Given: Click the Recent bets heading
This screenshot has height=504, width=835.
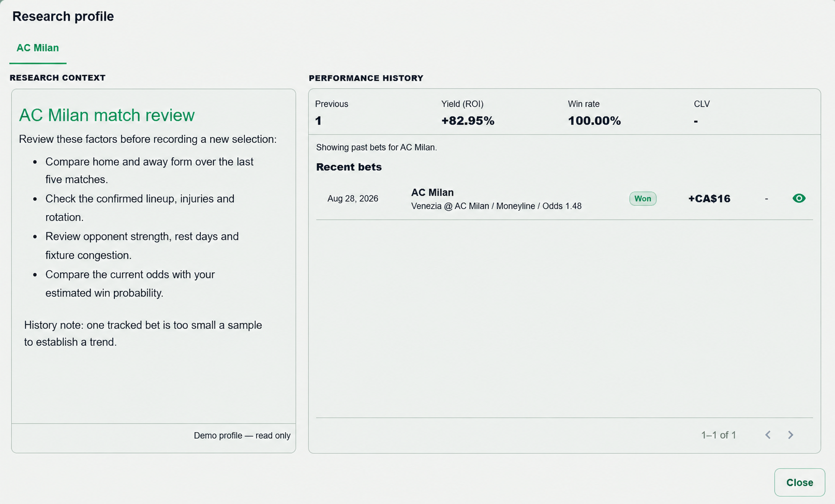Looking at the screenshot, I should [349, 167].
